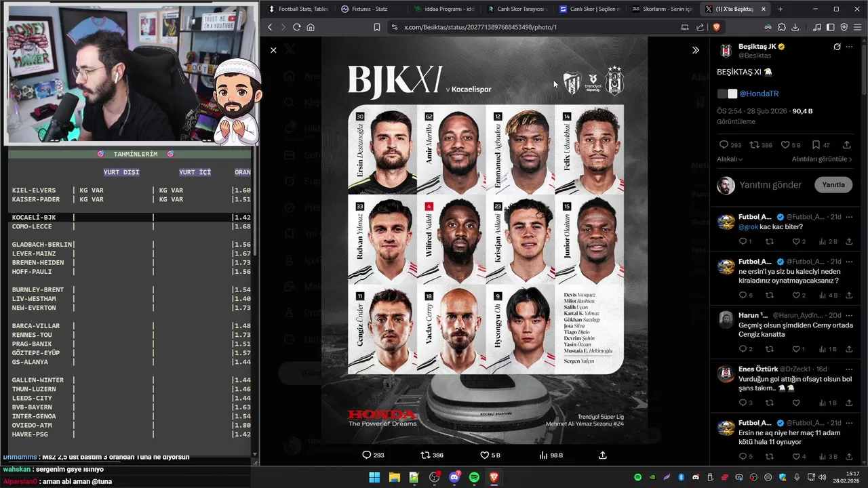Image resolution: width=868 pixels, height=488 pixels.
Task: Click the BJK XI lineup photo
Action: tap(485, 241)
